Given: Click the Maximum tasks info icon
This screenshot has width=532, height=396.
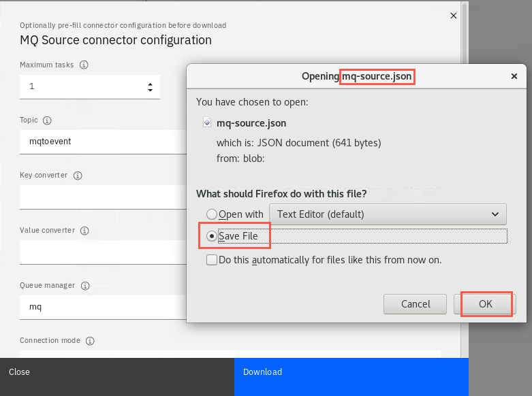Looking at the screenshot, I should (84, 65).
